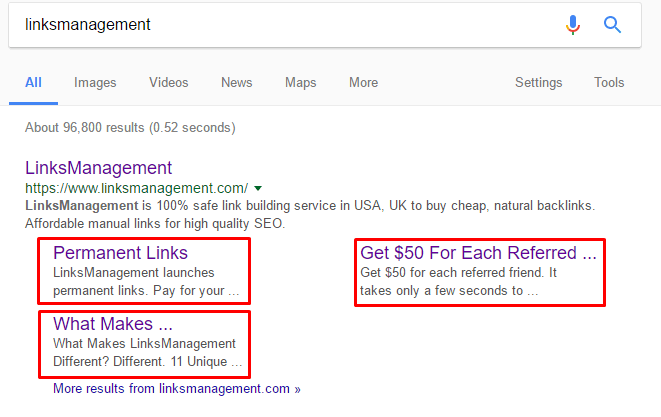Open the Permanent Links sitelink
The width and height of the screenshot is (661, 417).
pyautogui.click(x=121, y=253)
